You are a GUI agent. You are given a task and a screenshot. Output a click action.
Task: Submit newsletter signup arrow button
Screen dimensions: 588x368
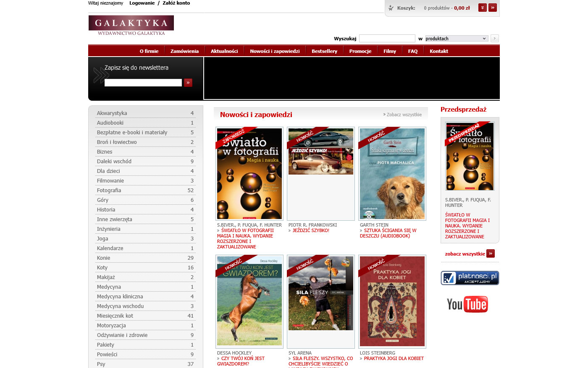coord(188,83)
